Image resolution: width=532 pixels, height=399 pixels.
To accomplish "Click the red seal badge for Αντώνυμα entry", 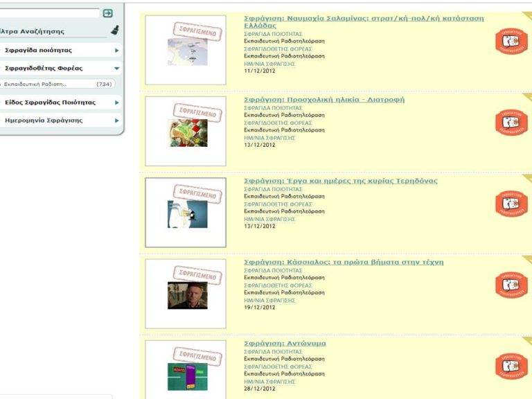I will tap(511, 366).
